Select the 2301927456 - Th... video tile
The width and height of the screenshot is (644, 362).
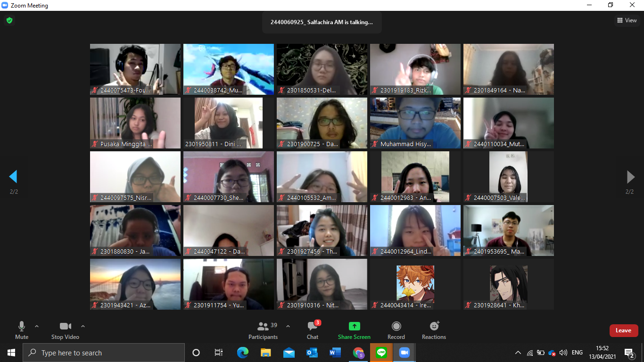click(x=322, y=230)
